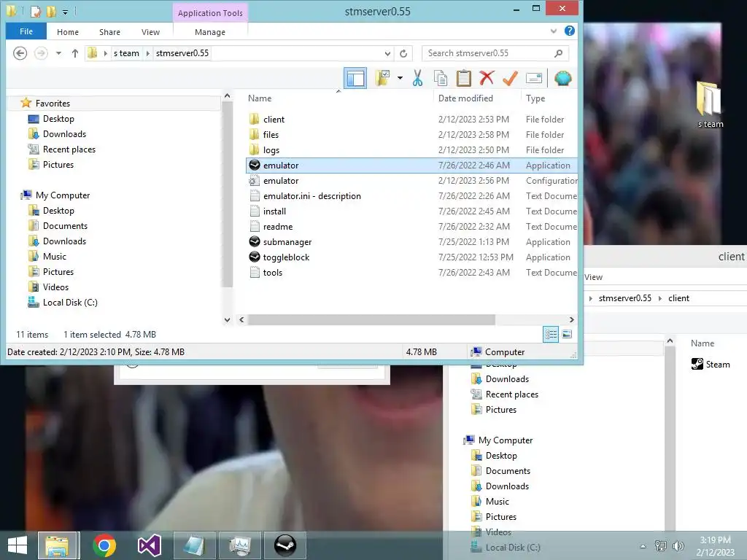Open Videos under My Computer
Screen dimensions: 747x560
(x=55, y=287)
